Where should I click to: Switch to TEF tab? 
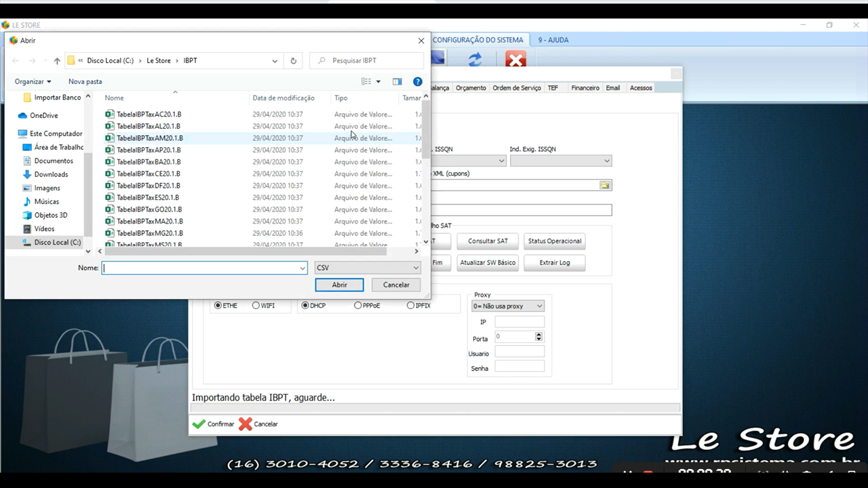click(553, 88)
